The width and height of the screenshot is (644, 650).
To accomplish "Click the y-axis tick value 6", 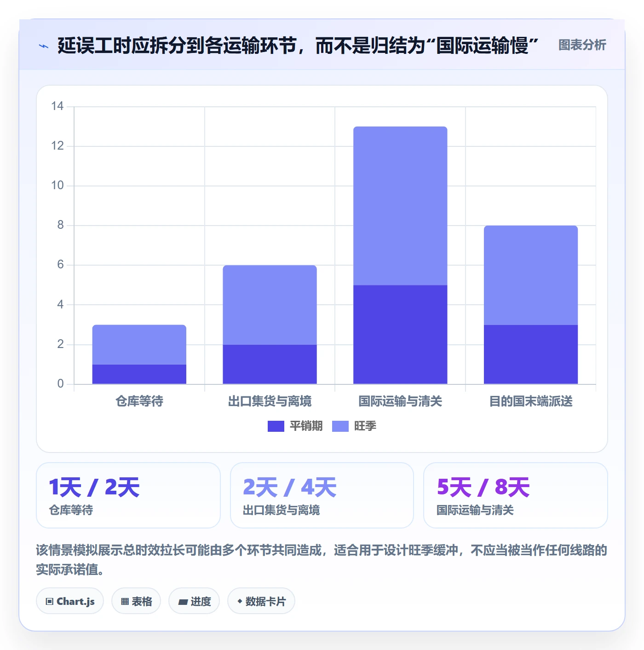I will point(60,265).
